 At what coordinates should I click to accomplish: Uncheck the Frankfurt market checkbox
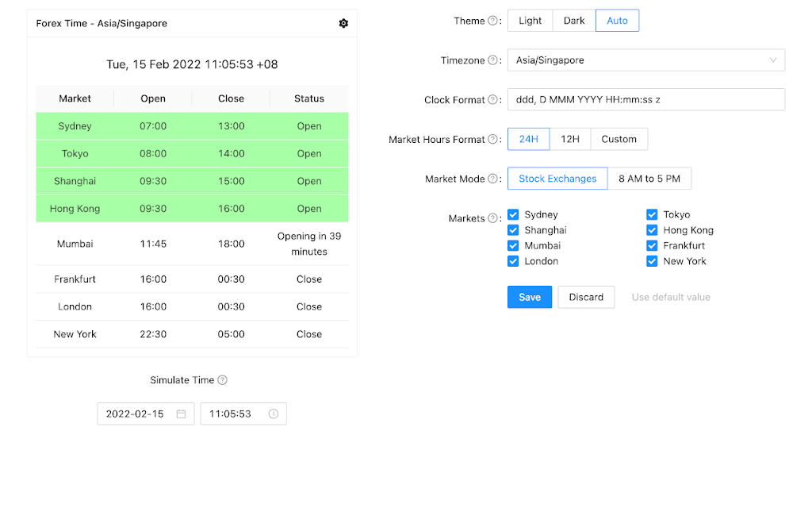(652, 246)
